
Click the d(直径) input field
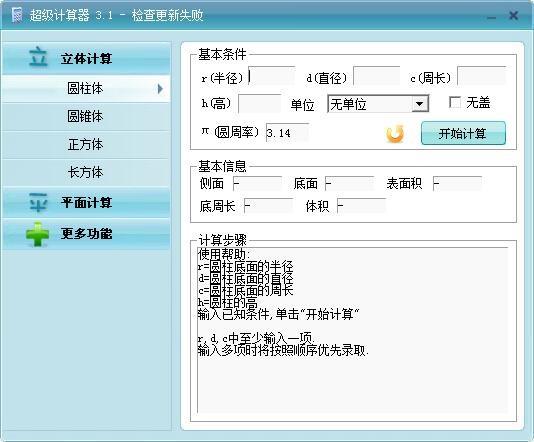[377, 76]
